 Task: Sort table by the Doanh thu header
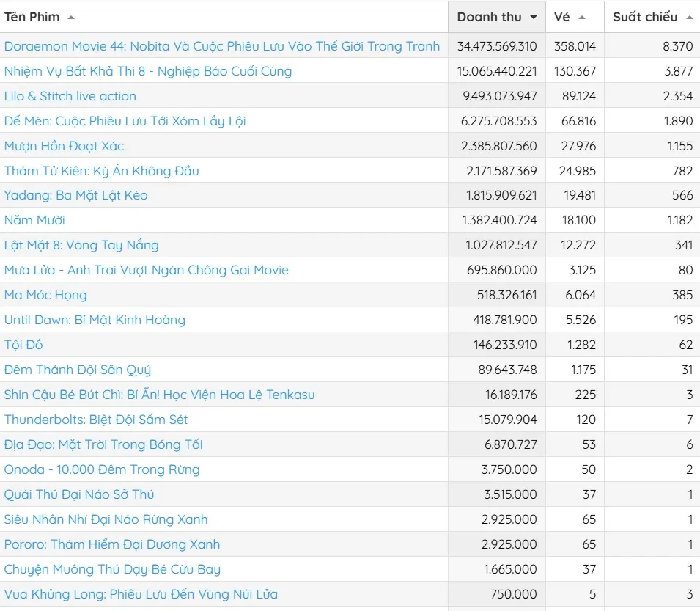[489, 17]
